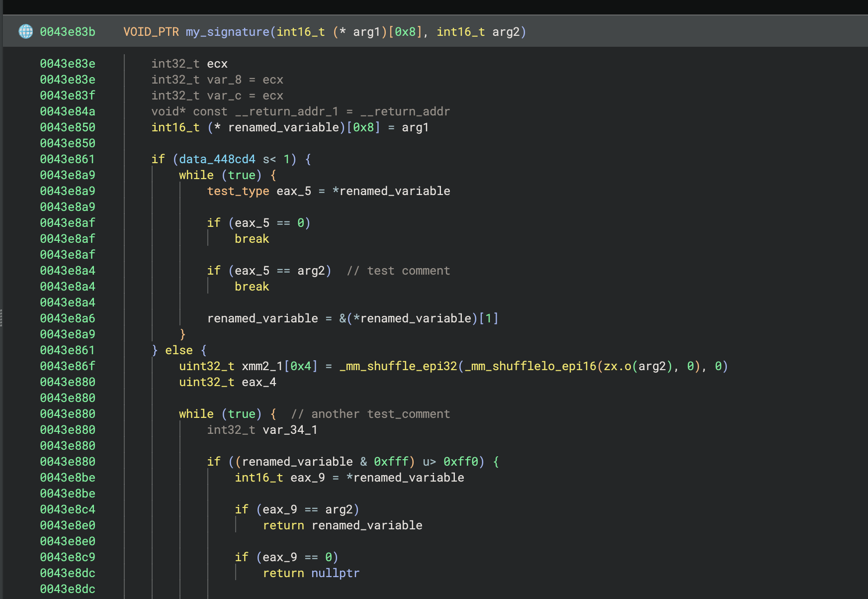Click the splitter handle on the left edge
This screenshot has height=599, width=868.
(1, 317)
